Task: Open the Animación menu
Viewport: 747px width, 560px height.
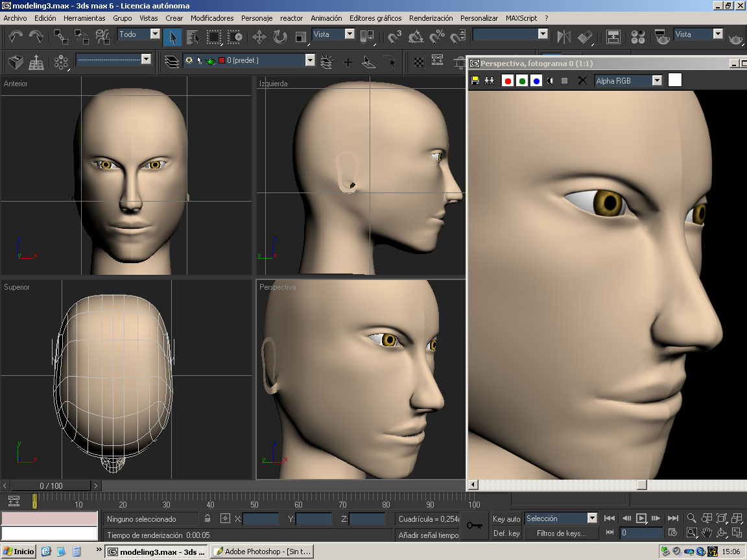Action: tap(326, 18)
